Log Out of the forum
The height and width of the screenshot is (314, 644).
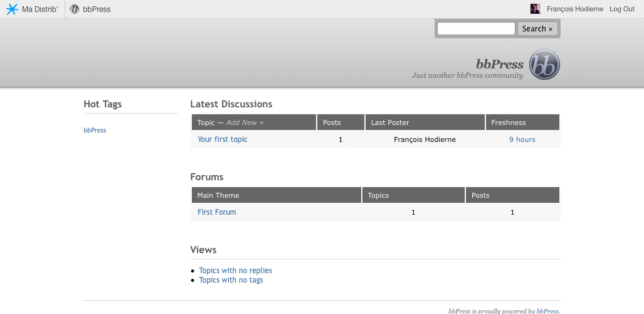pyautogui.click(x=621, y=9)
